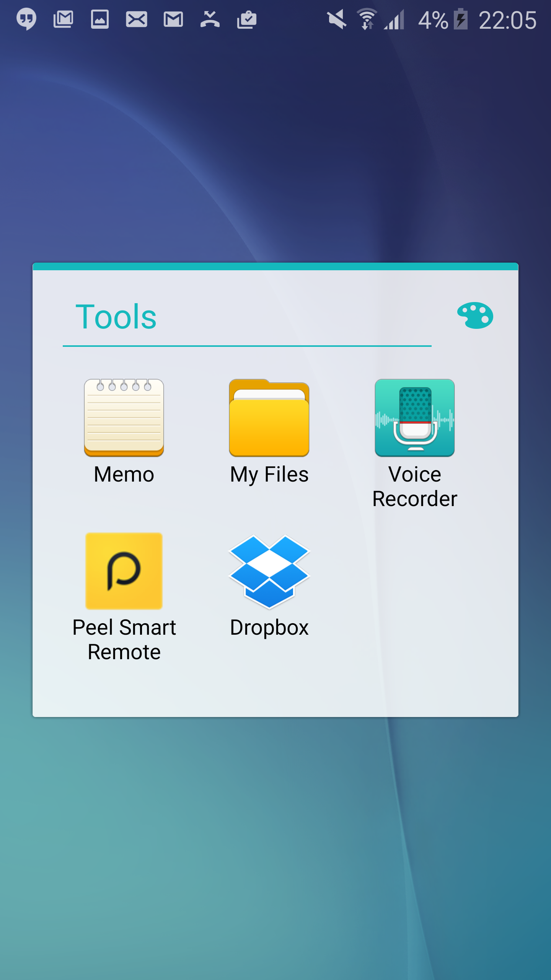Screen dimensions: 551x980
Task: Tap the Dropbox label text
Action: coord(269,628)
